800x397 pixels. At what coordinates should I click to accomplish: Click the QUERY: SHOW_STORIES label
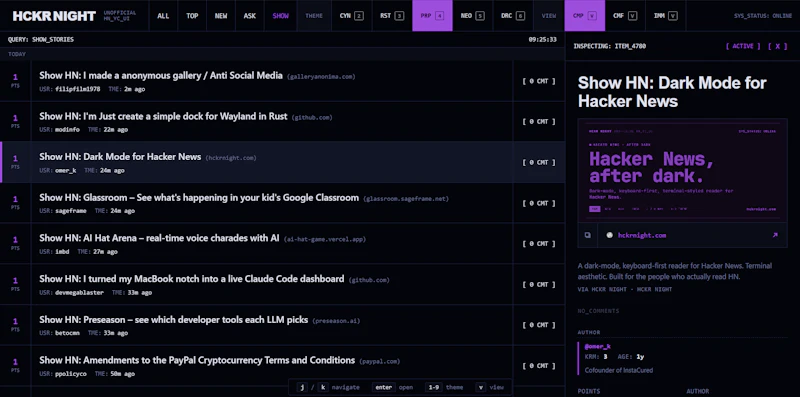click(41, 39)
